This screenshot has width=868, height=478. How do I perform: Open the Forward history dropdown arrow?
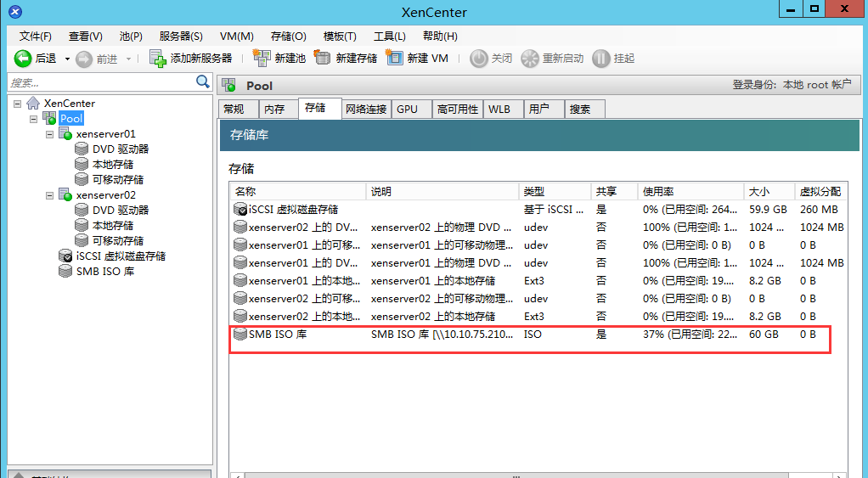click(128, 59)
